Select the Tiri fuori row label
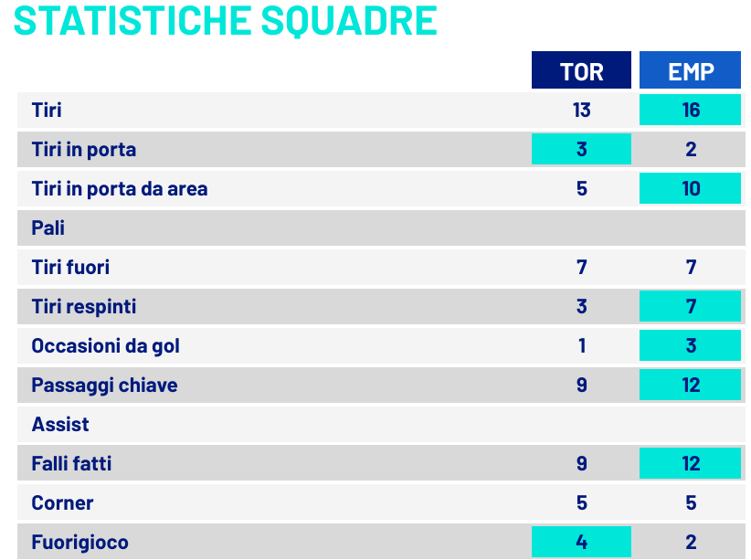Image resolution: width=751 pixels, height=560 pixels. tap(70, 268)
